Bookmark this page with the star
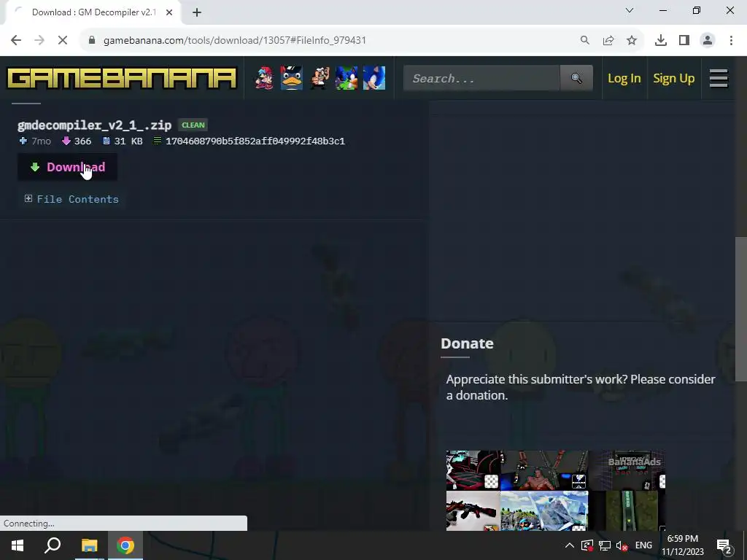 632,41
